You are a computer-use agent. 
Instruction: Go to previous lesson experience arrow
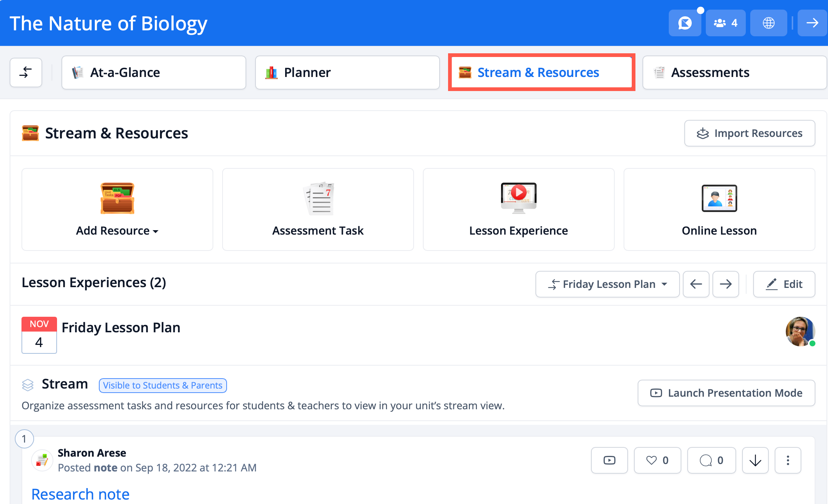tap(696, 284)
